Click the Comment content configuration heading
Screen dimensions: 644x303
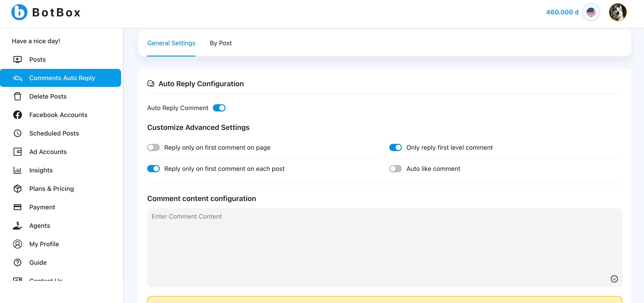coord(201,198)
